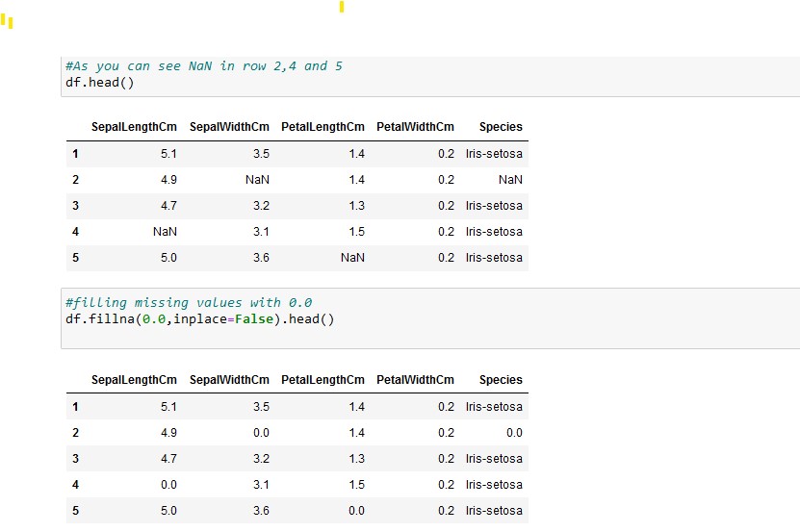Select the comment '#As you can see NaN in row 2,4 and 5'
Screen dimensions: 800x532
pyautogui.click(x=203, y=66)
